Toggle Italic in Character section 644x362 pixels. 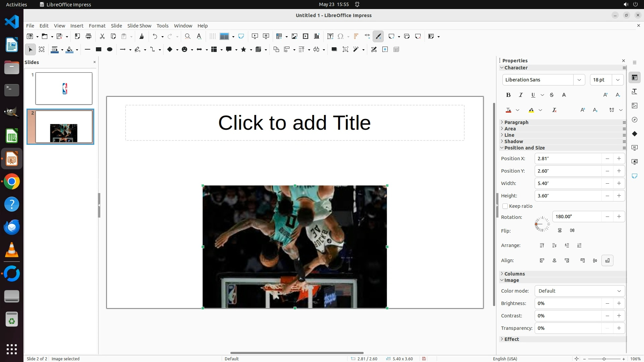(521, 95)
